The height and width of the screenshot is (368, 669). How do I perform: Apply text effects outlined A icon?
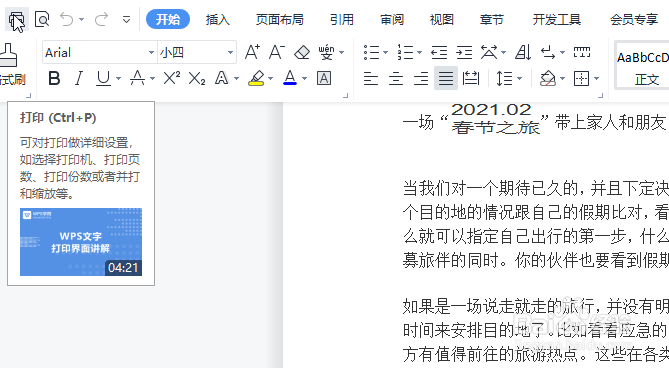[x=221, y=78]
